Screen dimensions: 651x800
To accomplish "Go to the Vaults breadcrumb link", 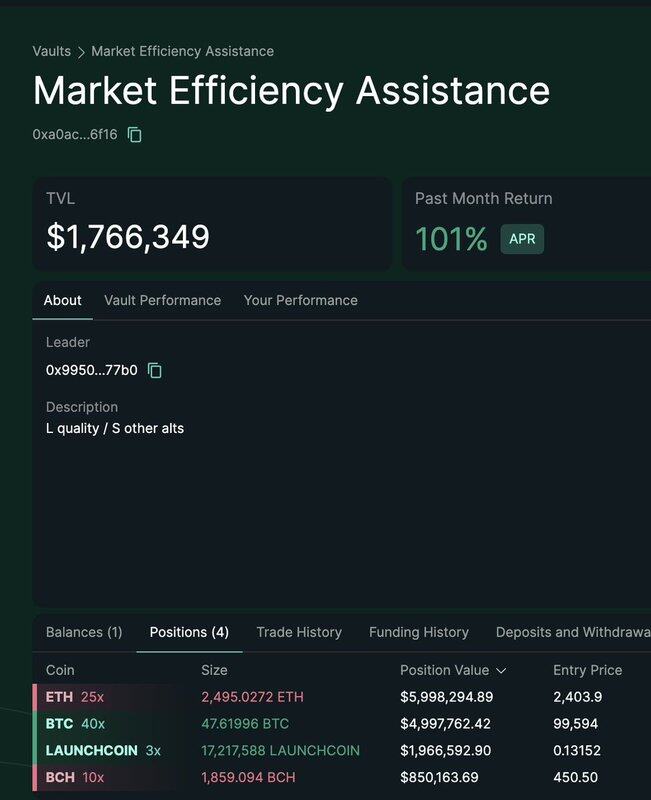I will (51, 51).
